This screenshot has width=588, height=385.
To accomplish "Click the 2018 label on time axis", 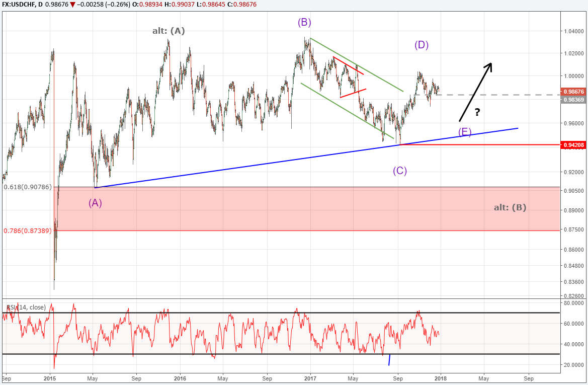I will click(441, 378).
